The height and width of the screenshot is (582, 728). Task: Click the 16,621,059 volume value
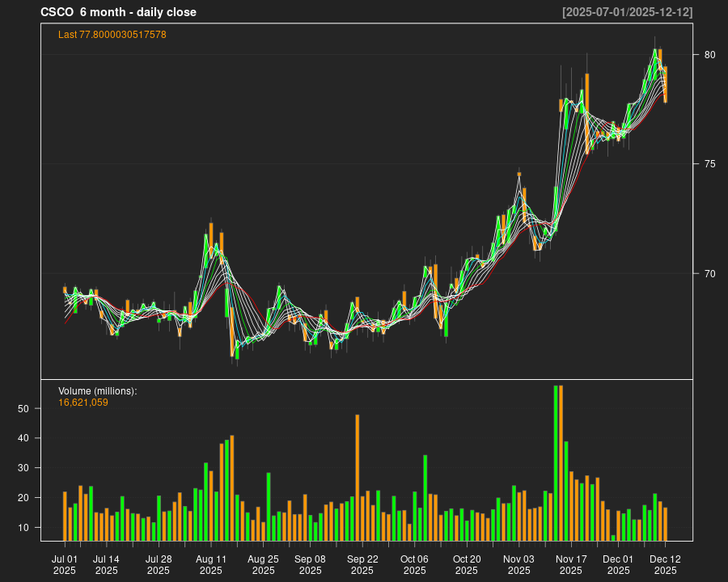[x=83, y=402]
